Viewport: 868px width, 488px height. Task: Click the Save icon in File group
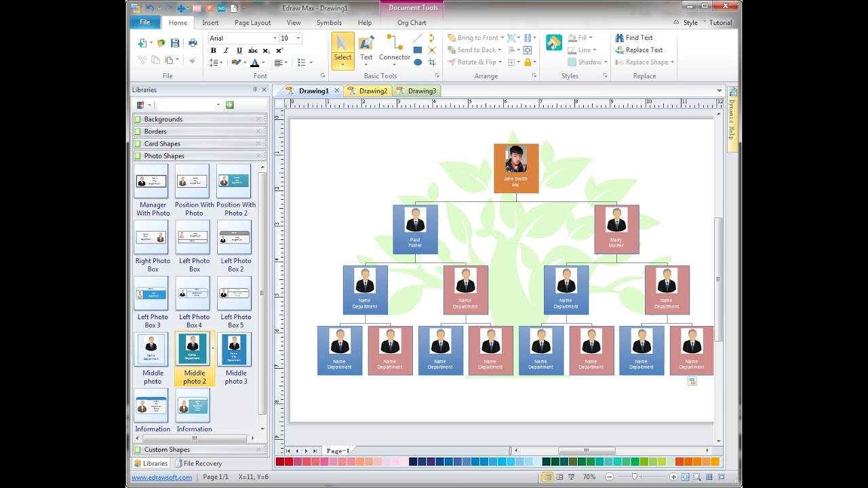coord(175,43)
